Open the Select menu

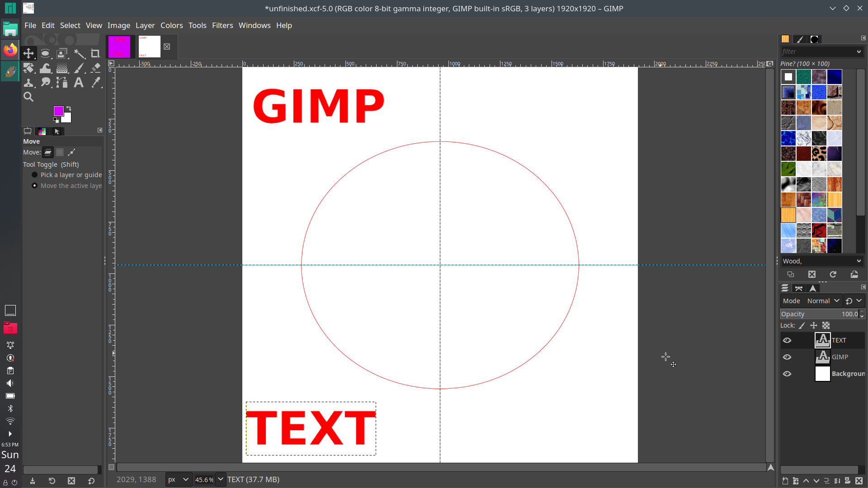(70, 25)
